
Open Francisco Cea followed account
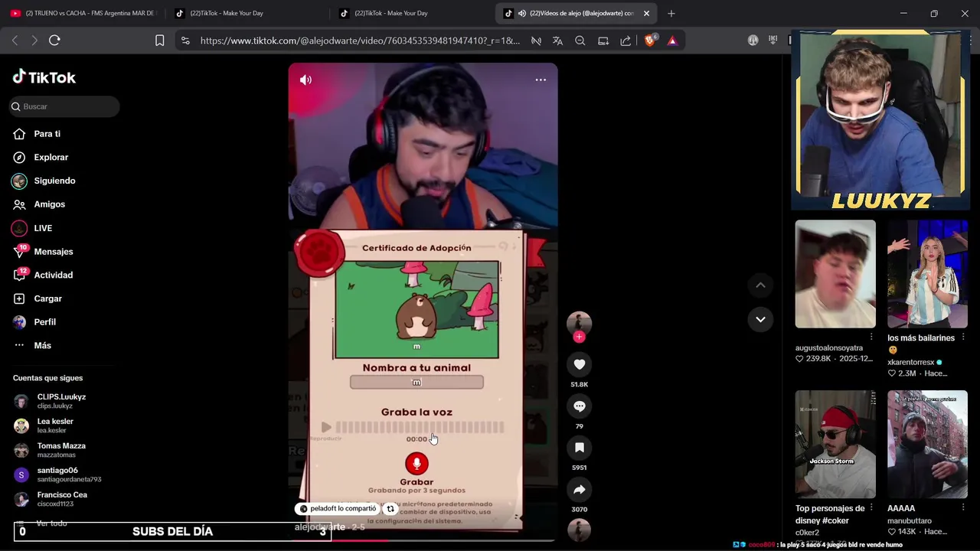tap(62, 499)
